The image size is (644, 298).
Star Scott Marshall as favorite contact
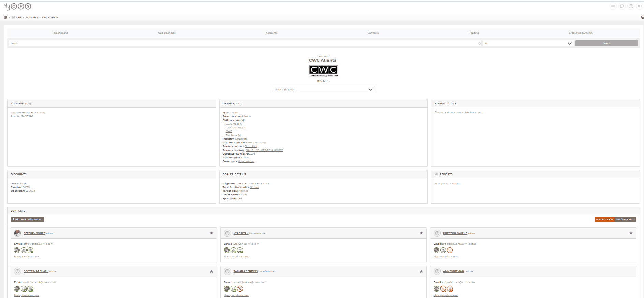pos(211,271)
